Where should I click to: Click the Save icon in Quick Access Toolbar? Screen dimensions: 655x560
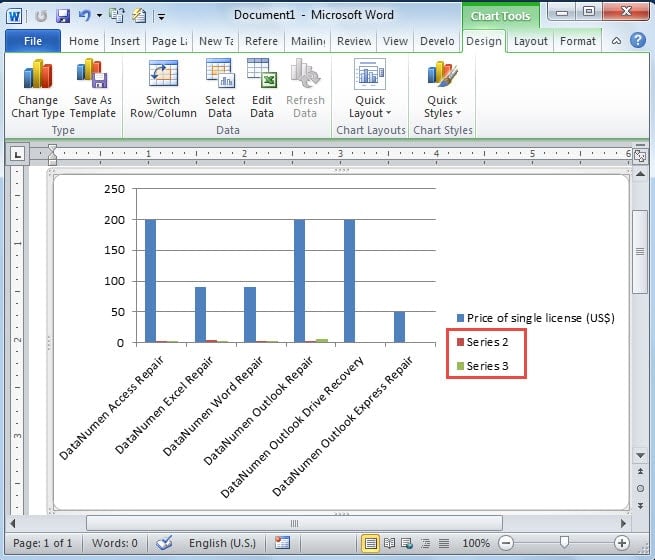point(63,16)
